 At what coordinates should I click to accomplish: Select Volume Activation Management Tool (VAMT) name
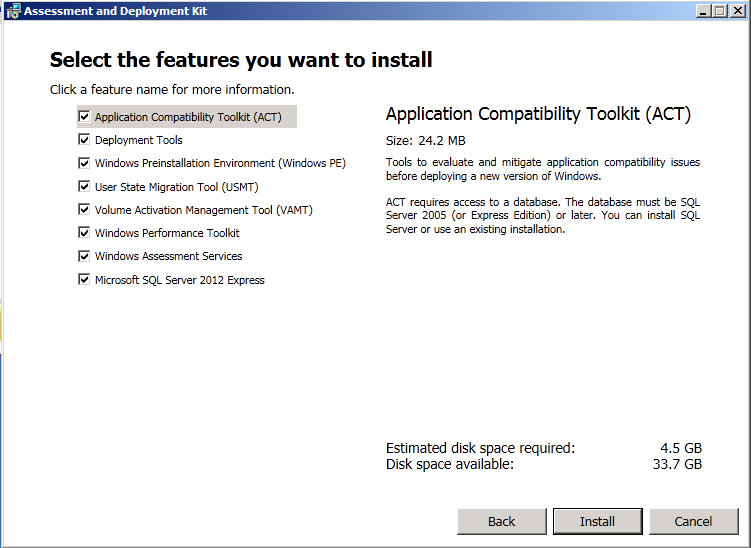(204, 210)
